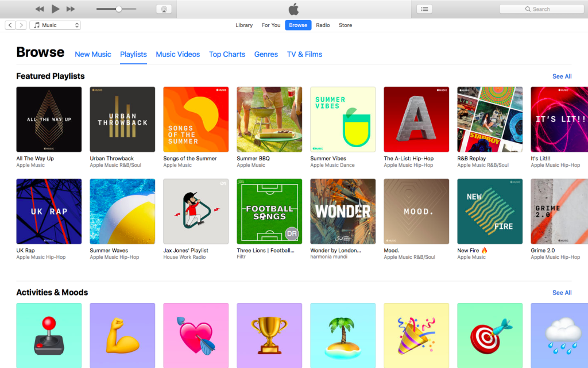The image size is (588, 368).
Task: Select the party popper mood tile
Action: coord(416,335)
